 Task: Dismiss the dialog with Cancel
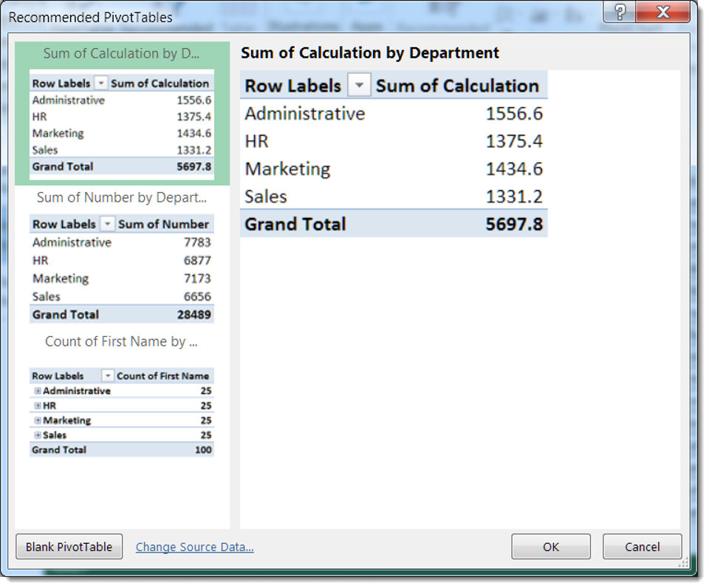tap(642, 547)
